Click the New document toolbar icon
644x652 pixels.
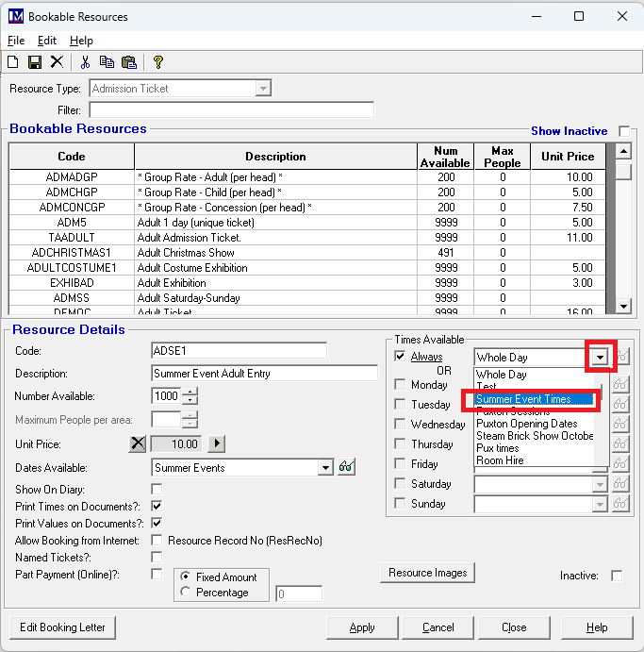click(13, 62)
